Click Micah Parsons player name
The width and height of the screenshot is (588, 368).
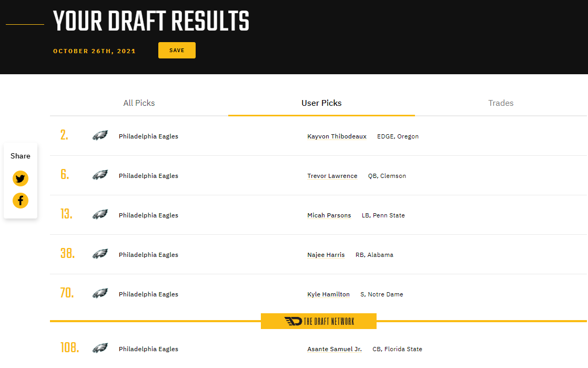(x=329, y=215)
